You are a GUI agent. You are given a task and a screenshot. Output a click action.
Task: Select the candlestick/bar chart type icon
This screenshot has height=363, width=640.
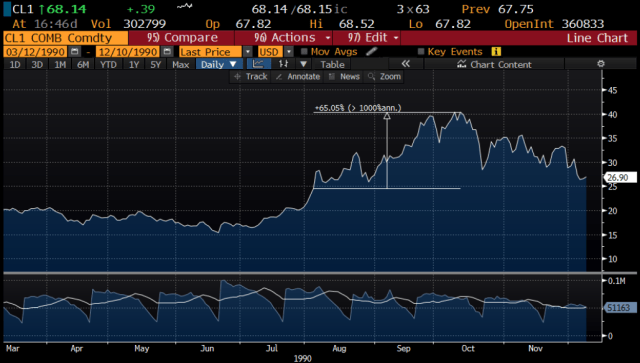pos(283,64)
